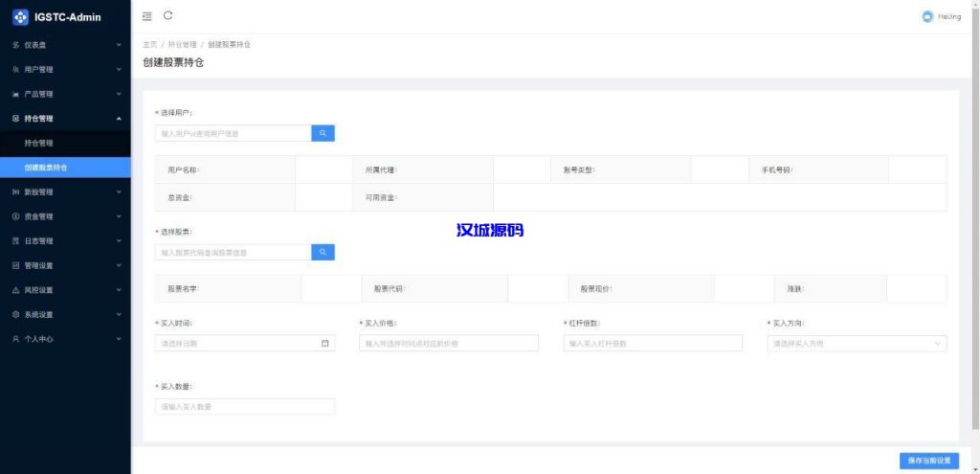Click the 管理设置 sidebar icon
The image size is (980, 474).
[15, 265]
